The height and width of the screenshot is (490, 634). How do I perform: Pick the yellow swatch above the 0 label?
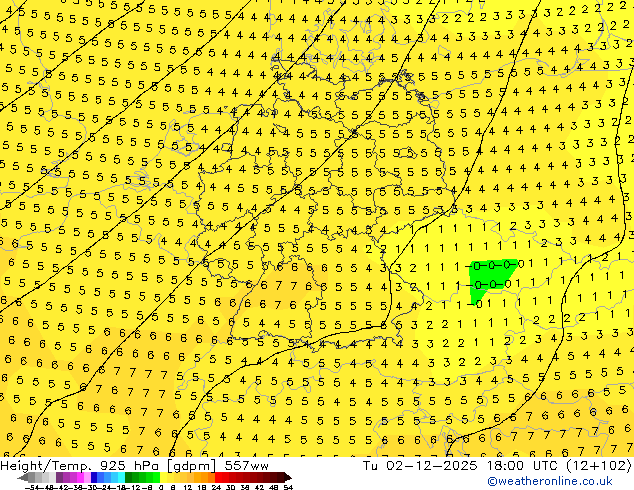[163, 477]
